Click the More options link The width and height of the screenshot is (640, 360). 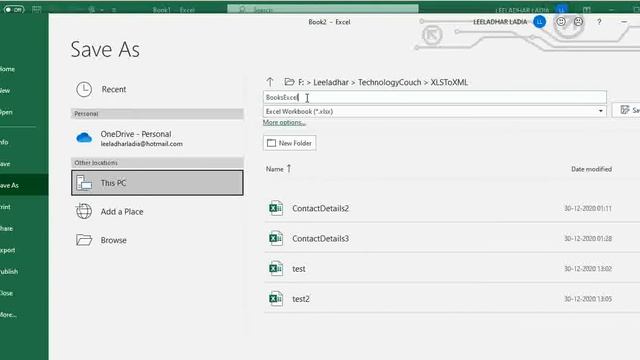point(284,122)
